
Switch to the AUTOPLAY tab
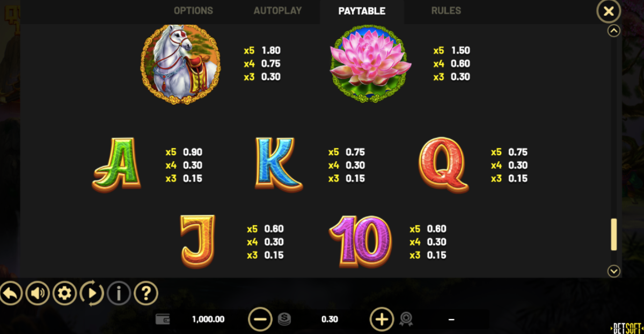pos(277,11)
